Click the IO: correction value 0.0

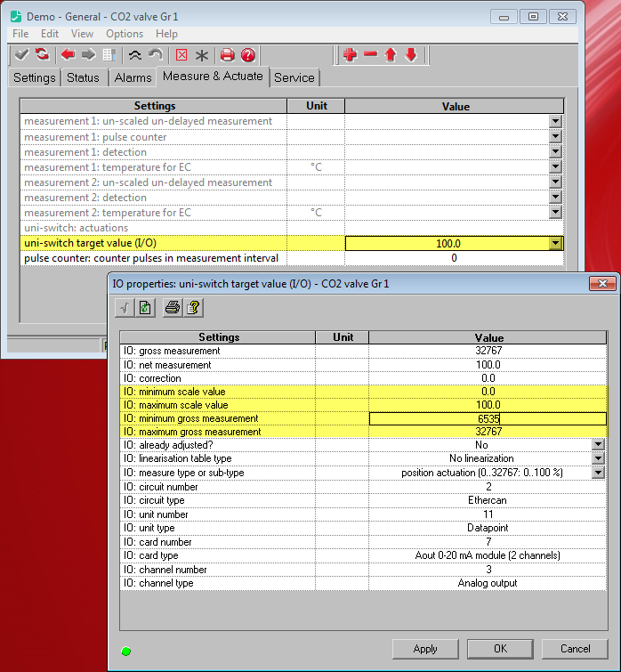(488, 378)
